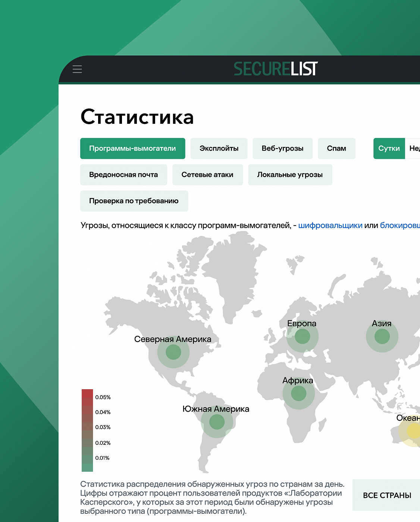Screen dimensions: 420x522
Task: Select the Европа map marker
Action: 303,336
